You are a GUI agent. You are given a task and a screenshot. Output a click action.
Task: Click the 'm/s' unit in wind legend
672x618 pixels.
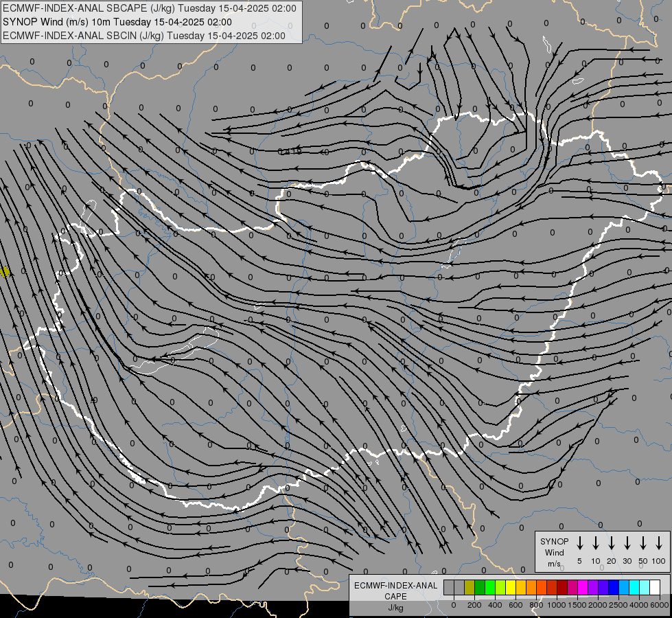(554, 564)
